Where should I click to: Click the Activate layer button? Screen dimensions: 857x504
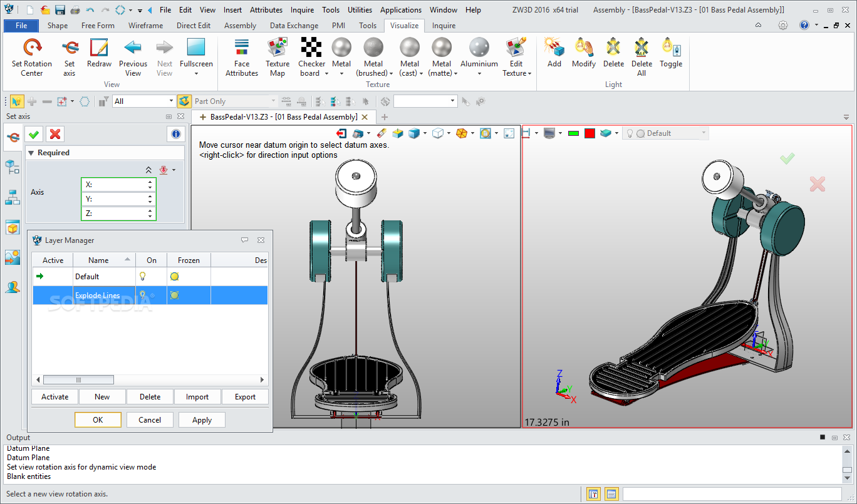(x=55, y=397)
